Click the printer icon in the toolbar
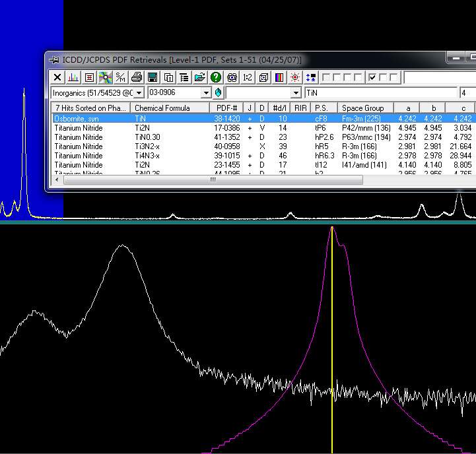Screen dimensions: 476x454 (x=137, y=77)
